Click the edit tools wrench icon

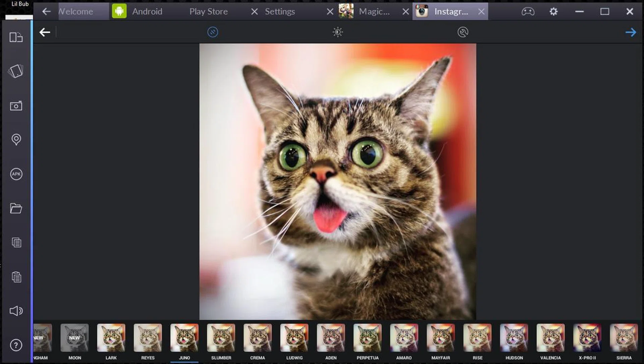463,32
